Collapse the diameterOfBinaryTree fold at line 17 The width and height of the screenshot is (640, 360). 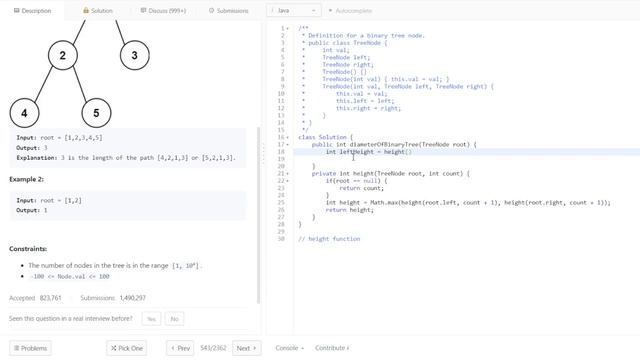pyautogui.click(x=287, y=145)
